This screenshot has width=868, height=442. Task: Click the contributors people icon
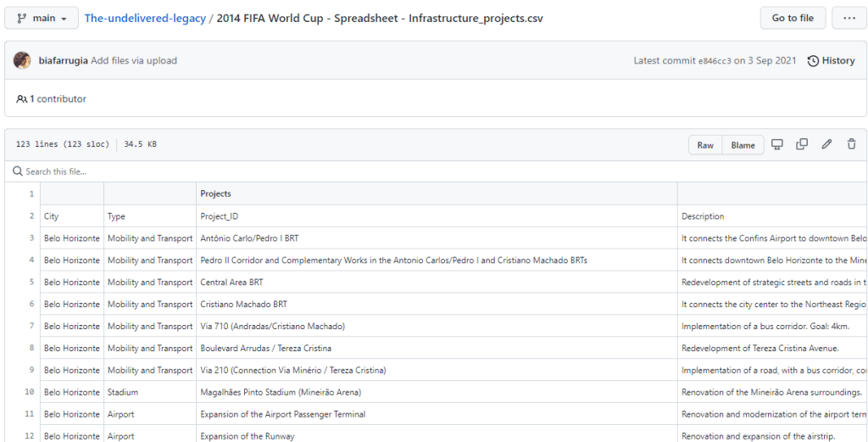click(x=22, y=99)
